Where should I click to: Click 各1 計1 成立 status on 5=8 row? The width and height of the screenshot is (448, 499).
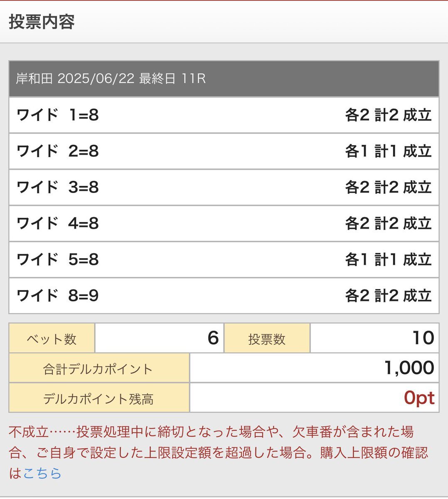(x=388, y=260)
